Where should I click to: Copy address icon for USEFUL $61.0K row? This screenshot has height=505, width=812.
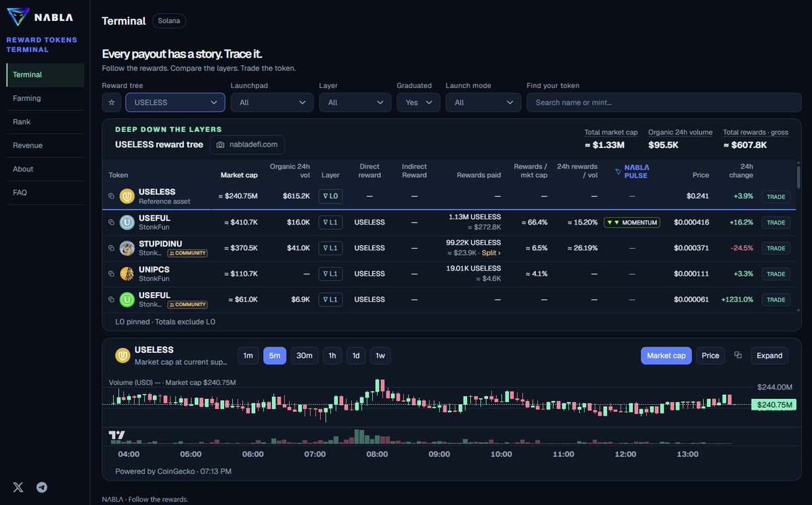point(112,299)
